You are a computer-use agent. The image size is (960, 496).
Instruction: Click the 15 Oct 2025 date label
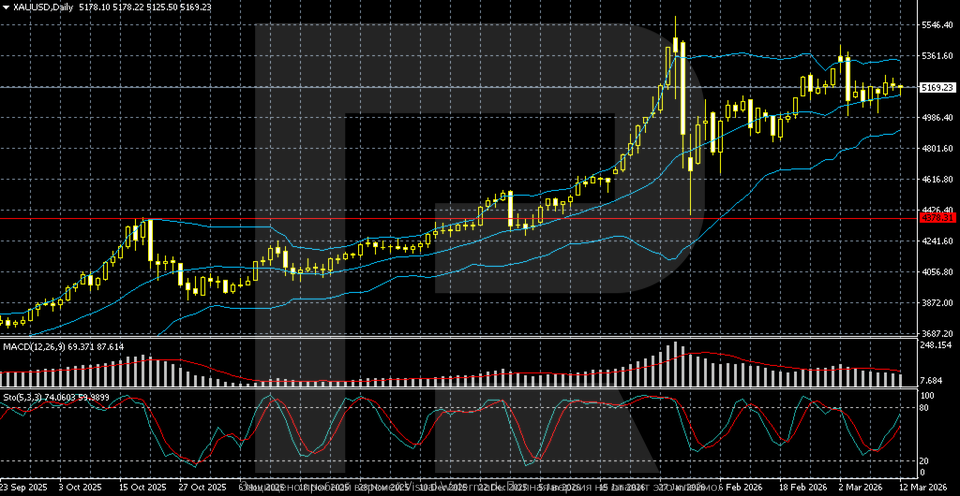tap(141, 487)
